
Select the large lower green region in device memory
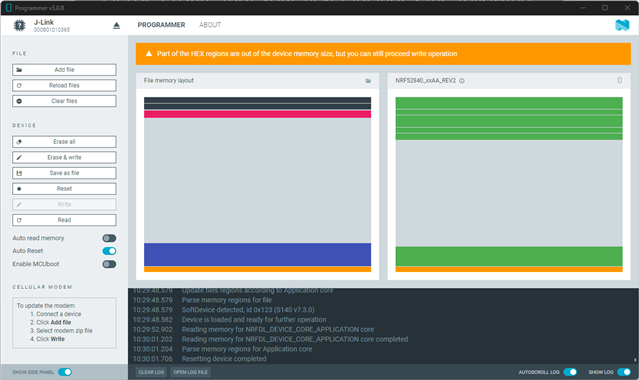pyautogui.click(x=509, y=256)
